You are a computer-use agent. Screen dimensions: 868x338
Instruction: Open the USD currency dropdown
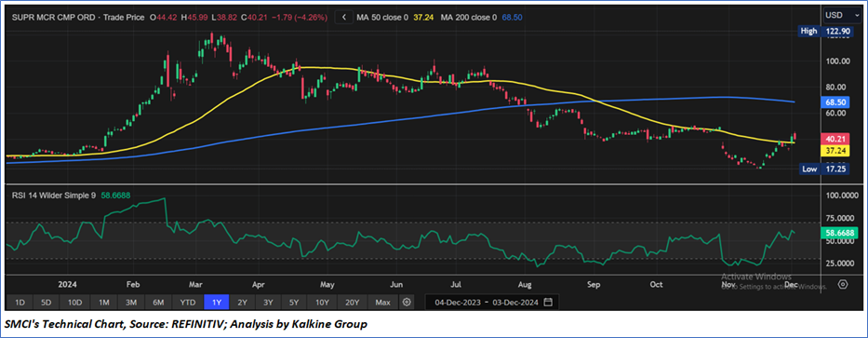(841, 15)
